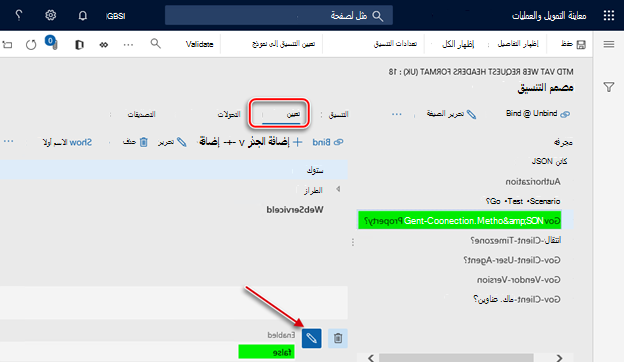Image resolution: width=624 pixels, height=362 pixels.
Task: Click the pop-out window icon in the action bar
Action: 7,44
